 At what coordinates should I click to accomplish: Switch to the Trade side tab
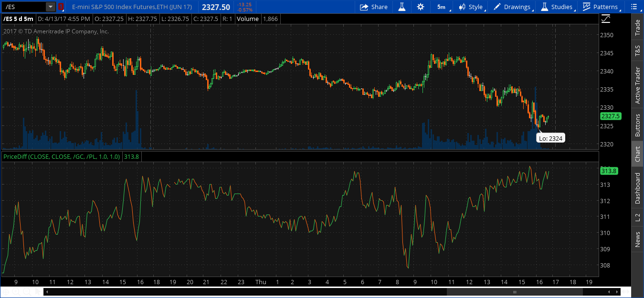pyautogui.click(x=637, y=28)
